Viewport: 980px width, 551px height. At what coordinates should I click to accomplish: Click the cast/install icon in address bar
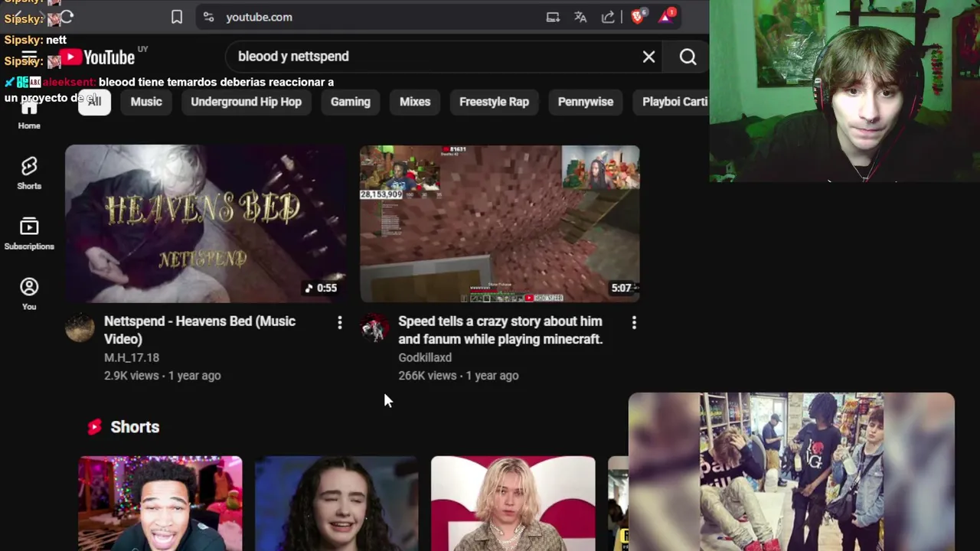553,17
